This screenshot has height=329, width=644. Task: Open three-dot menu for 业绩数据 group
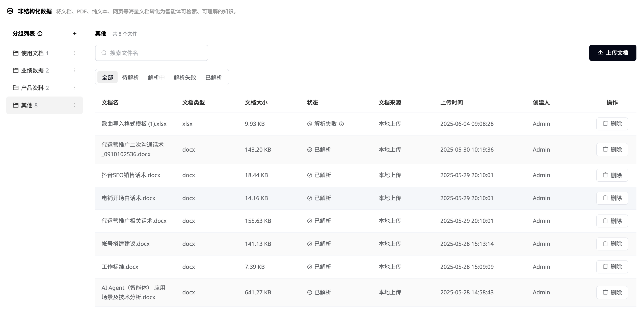(x=74, y=70)
